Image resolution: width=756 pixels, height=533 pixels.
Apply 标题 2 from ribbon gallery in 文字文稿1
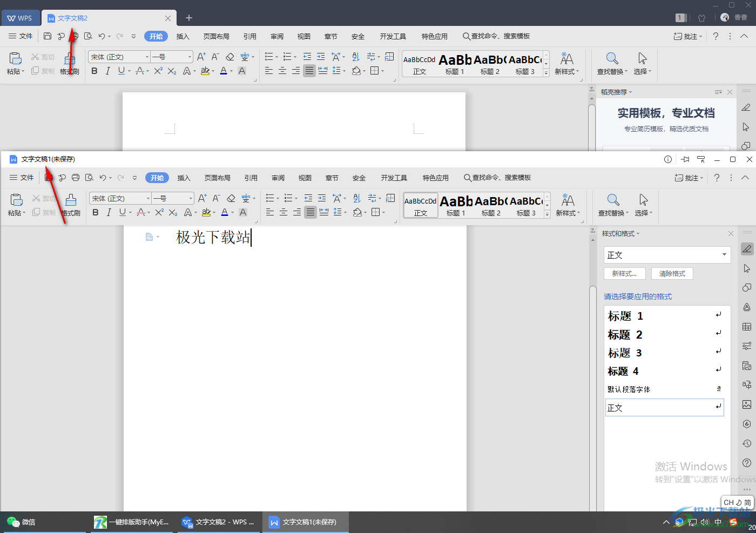pyautogui.click(x=491, y=206)
